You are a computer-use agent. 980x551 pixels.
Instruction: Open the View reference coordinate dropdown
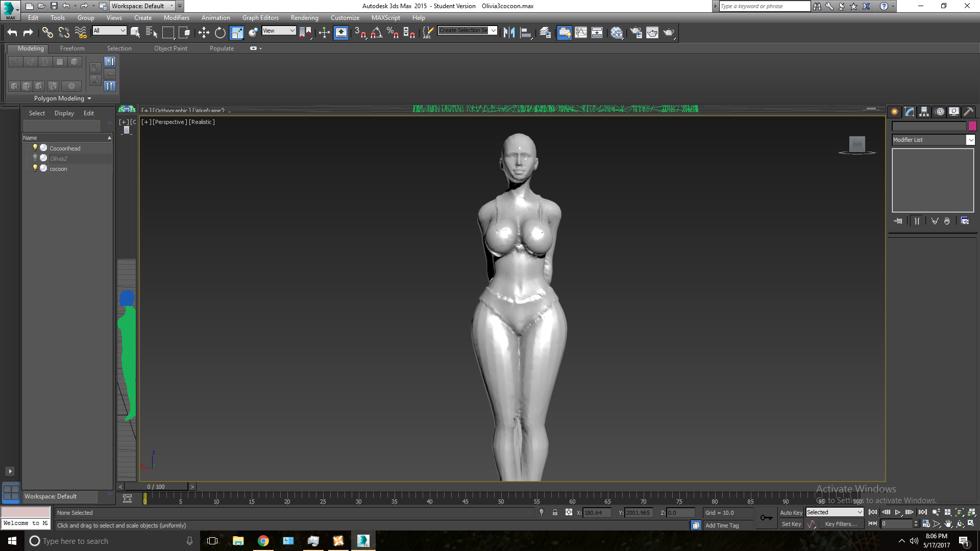coord(279,31)
